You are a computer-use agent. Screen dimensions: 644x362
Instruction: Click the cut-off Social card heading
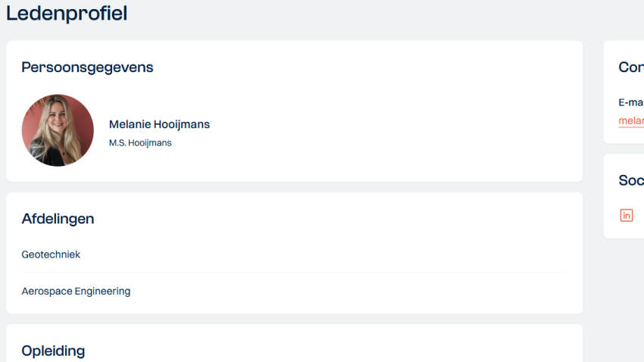[x=631, y=180]
